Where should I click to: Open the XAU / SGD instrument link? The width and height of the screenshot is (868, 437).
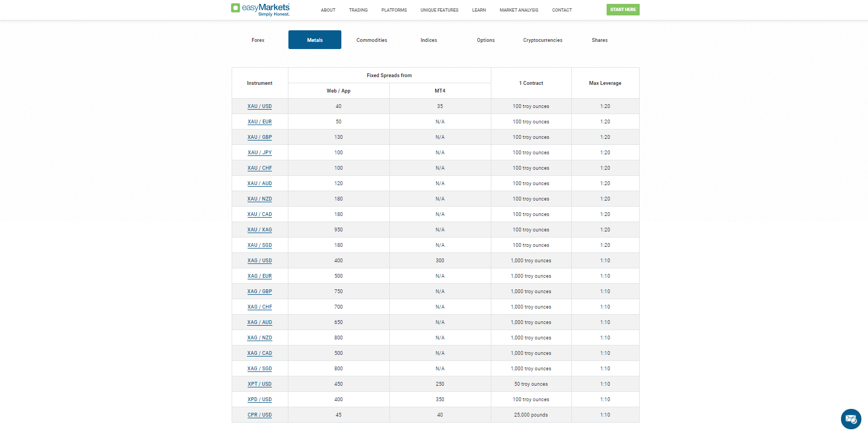(260, 245)
